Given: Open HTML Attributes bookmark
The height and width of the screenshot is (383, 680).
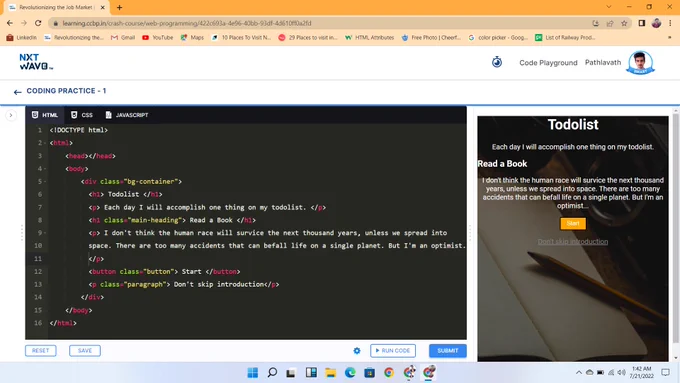Looking at the screenshot, I should [x=369, y=38].
